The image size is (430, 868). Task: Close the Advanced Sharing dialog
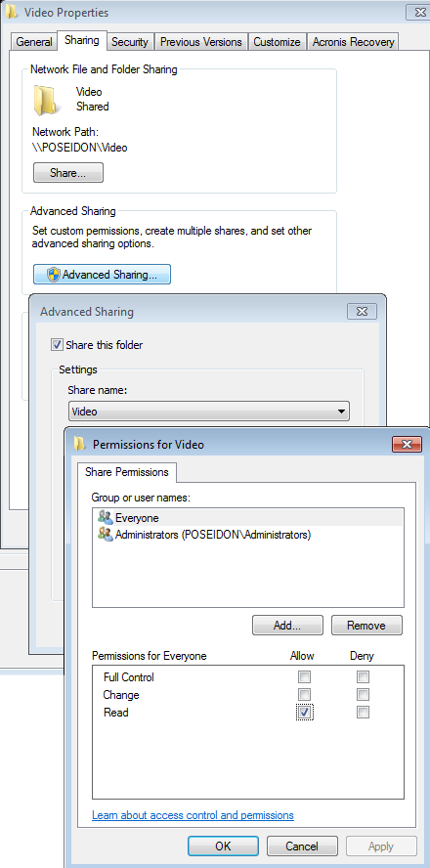tap(362, 311)
